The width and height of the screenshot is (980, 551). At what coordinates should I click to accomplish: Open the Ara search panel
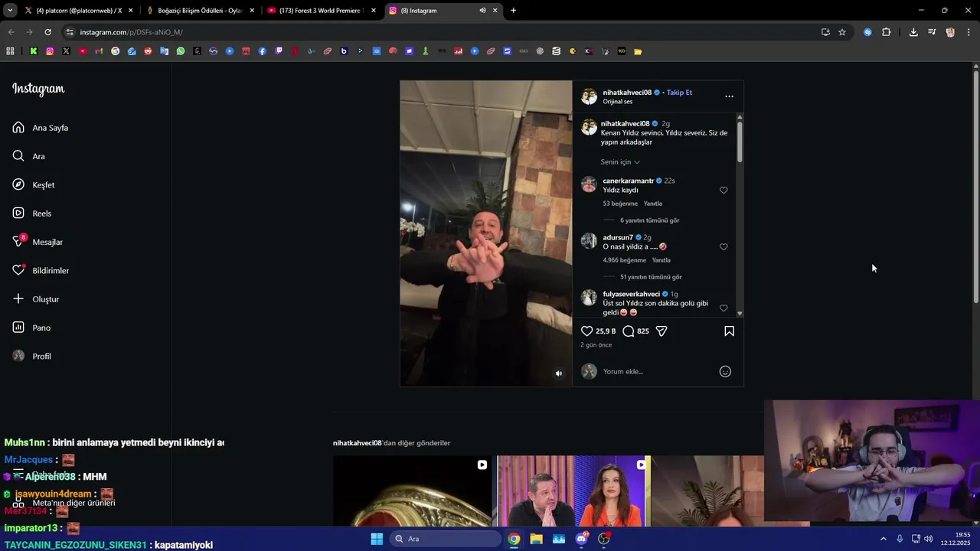[x=29, y=156]
